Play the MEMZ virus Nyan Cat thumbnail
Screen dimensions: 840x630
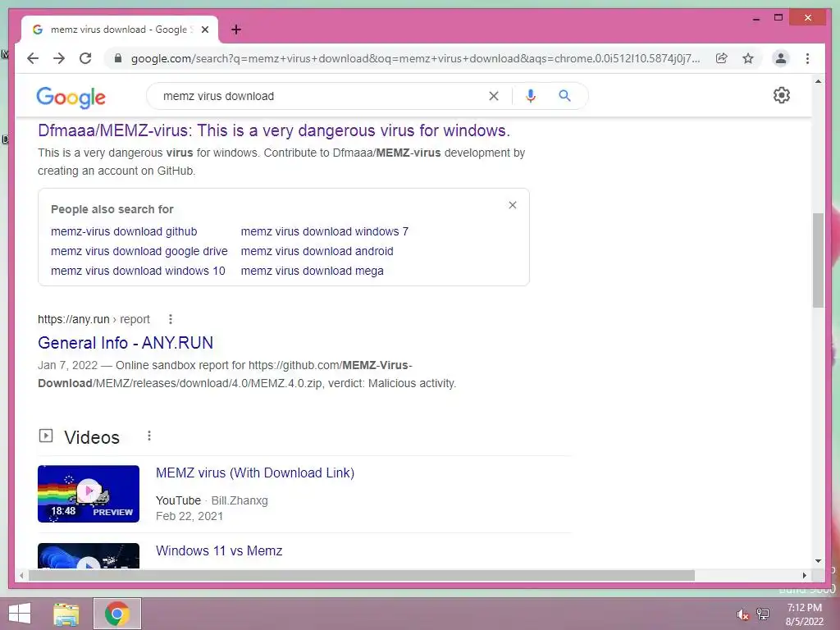point(89,494)
